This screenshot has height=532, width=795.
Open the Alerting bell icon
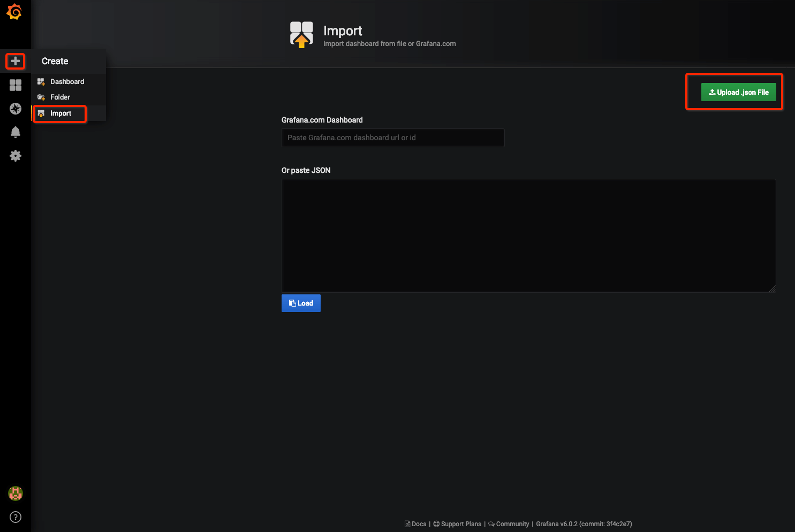coord(16,132)
